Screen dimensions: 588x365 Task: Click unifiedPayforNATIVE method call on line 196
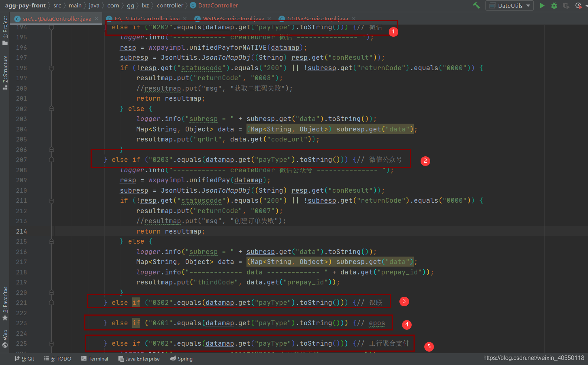(x=228, y=48)
